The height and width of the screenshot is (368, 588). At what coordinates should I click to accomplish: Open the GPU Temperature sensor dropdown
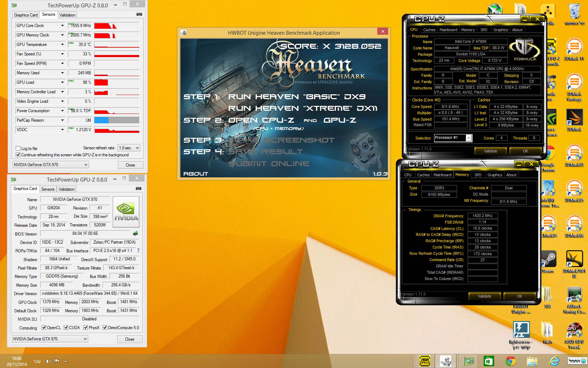[62, 45]
